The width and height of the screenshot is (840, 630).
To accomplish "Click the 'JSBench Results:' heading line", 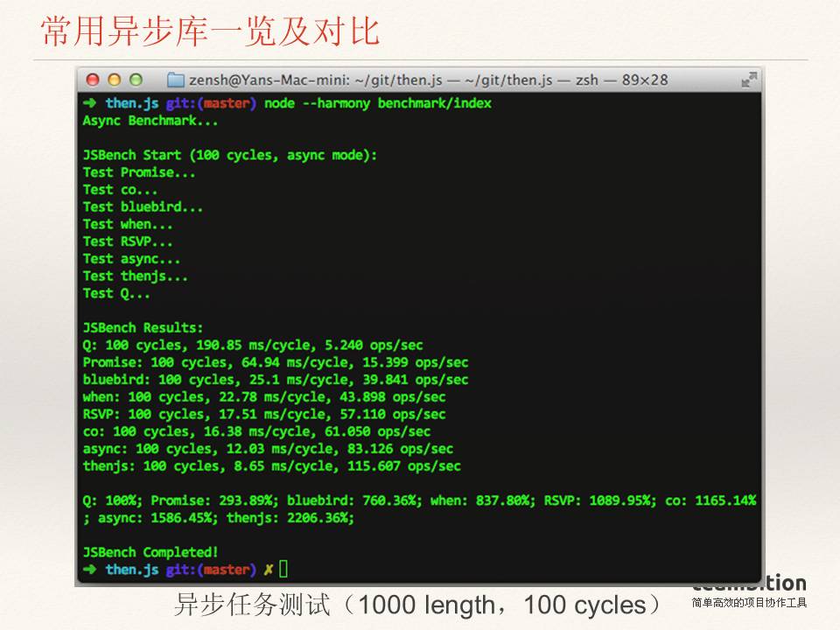I will pyautogui.click(x=143, y=328).
